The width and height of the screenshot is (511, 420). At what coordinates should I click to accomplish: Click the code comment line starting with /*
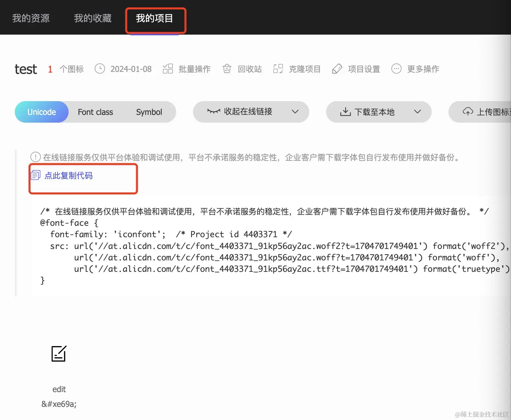coord(264,212)
